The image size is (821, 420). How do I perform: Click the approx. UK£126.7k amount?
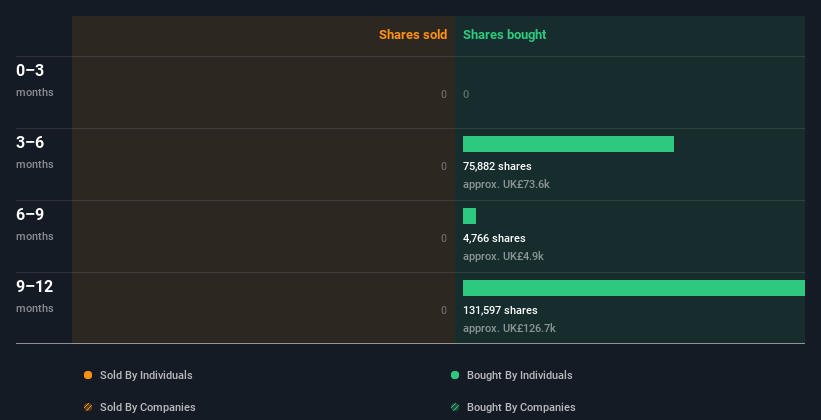[x=509, y=328]
